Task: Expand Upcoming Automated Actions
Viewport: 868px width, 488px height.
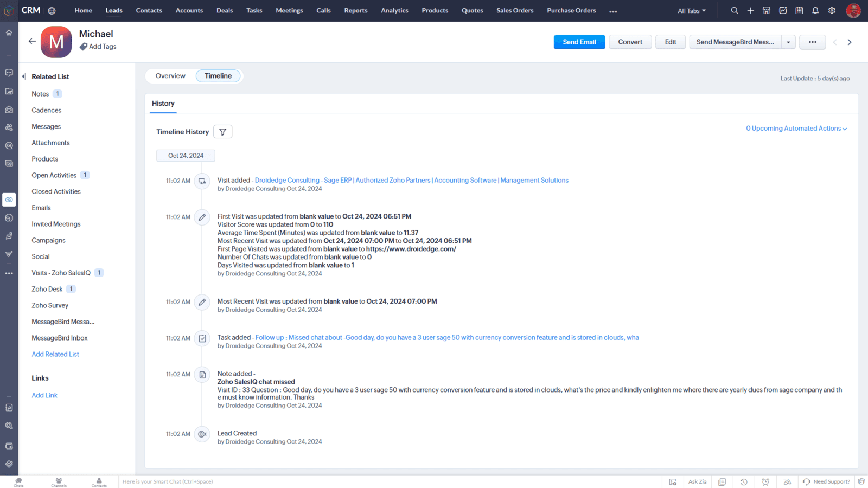Action: coord(796,129)
